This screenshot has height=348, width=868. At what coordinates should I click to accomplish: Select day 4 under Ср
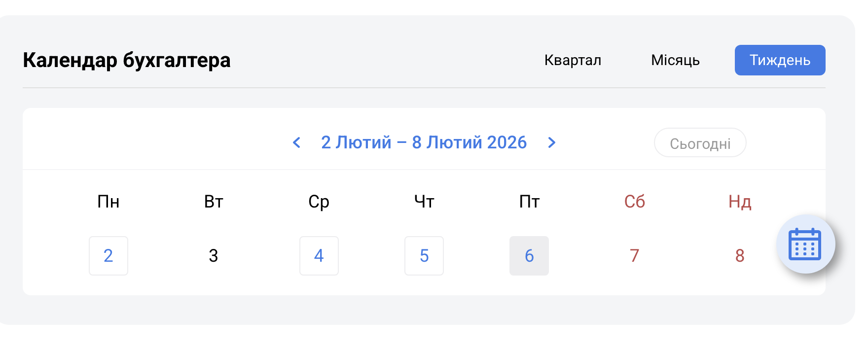pos(319,256)
